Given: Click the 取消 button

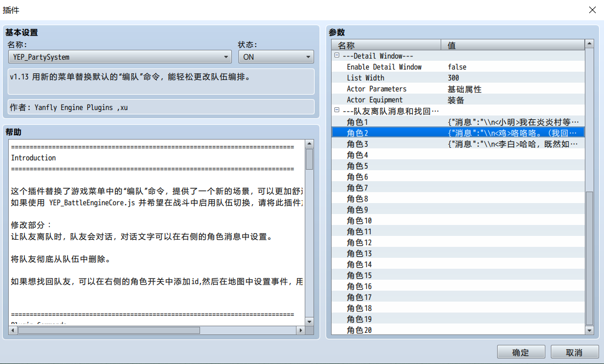Looking at the screenshot, I should point(574,352).
